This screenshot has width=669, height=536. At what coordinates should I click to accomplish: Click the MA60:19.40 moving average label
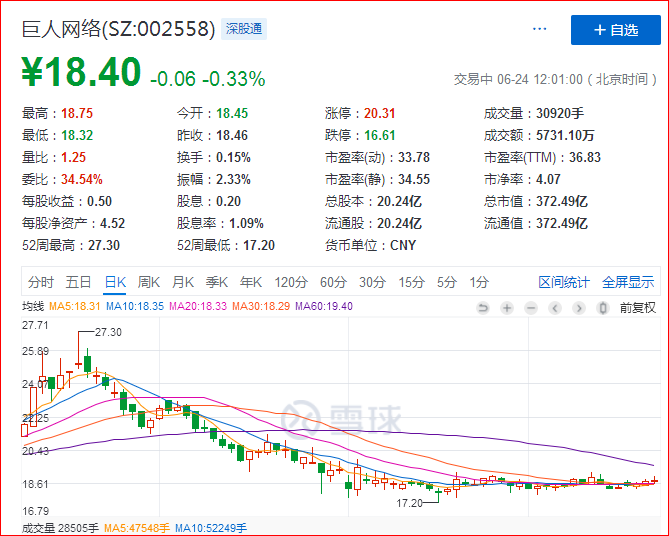[324, 306]
